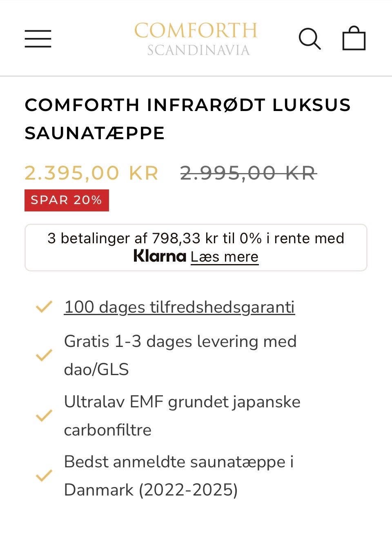Click the product title Comforth Infrarødt Luksus Saunatæppe
The image size is (392, 540).
187,119
